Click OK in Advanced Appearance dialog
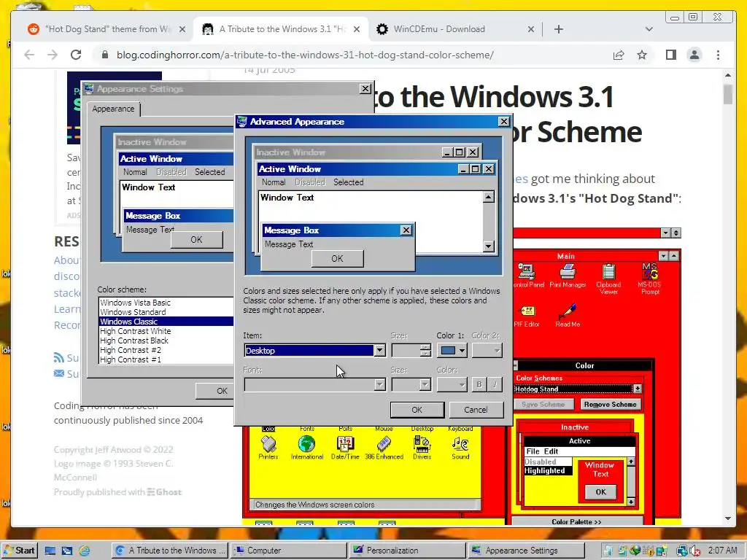The height and width of the screenshot is (560, 747). point(417,410)
